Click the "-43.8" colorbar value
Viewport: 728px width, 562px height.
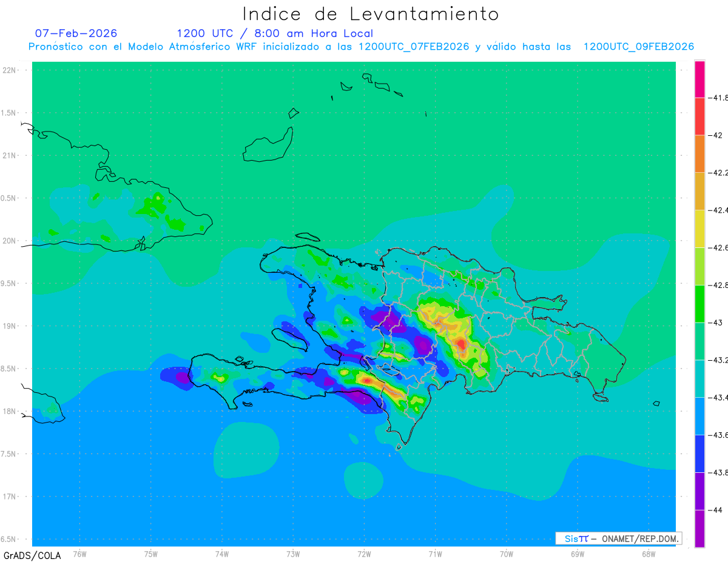coord(718,473)
